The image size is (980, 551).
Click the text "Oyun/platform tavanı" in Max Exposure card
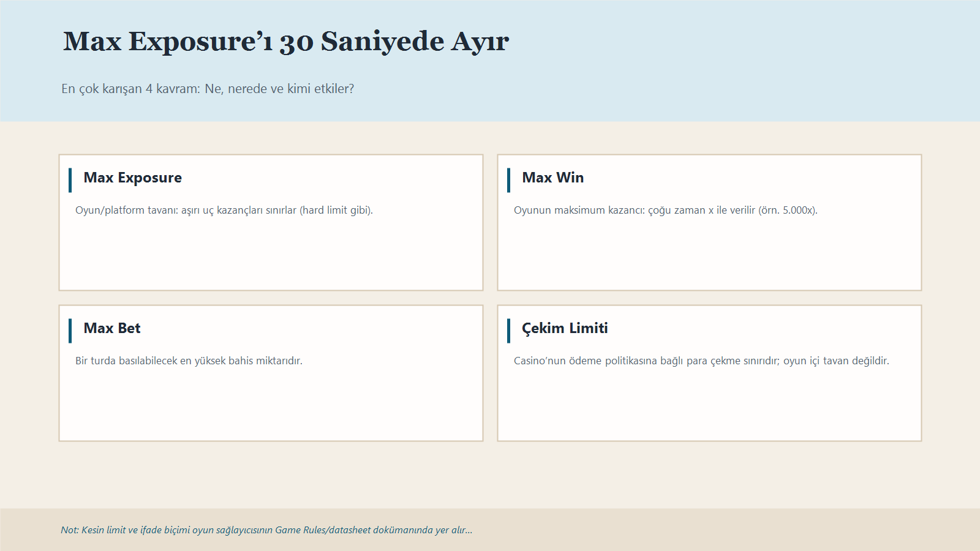pyautogui.click(x=126, y=211)
